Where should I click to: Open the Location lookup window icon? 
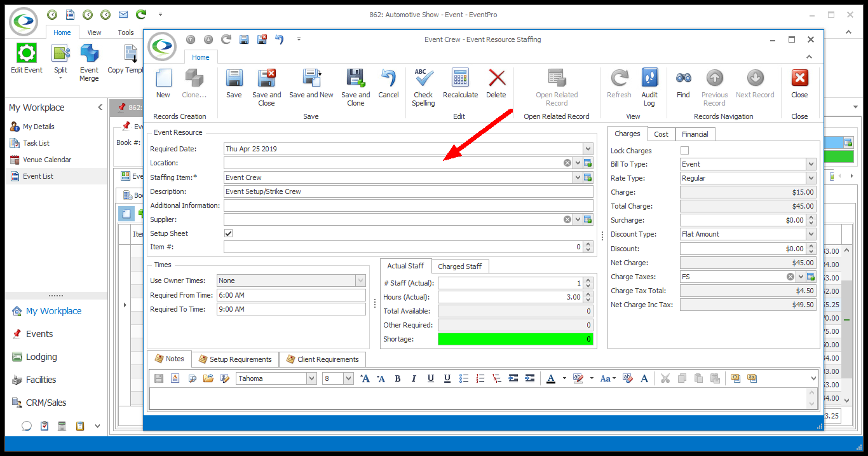click(x=588, y=163)
